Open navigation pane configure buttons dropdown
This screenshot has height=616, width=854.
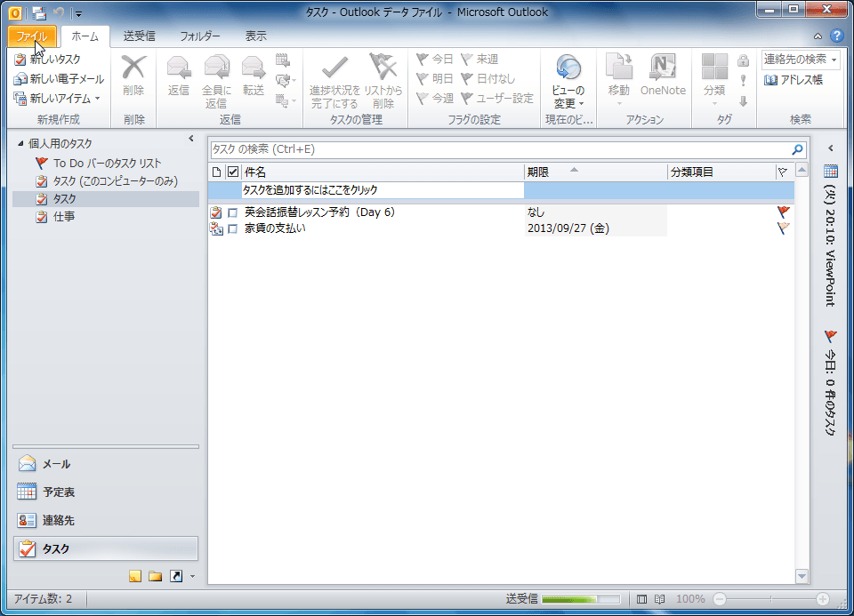[193, 576]
